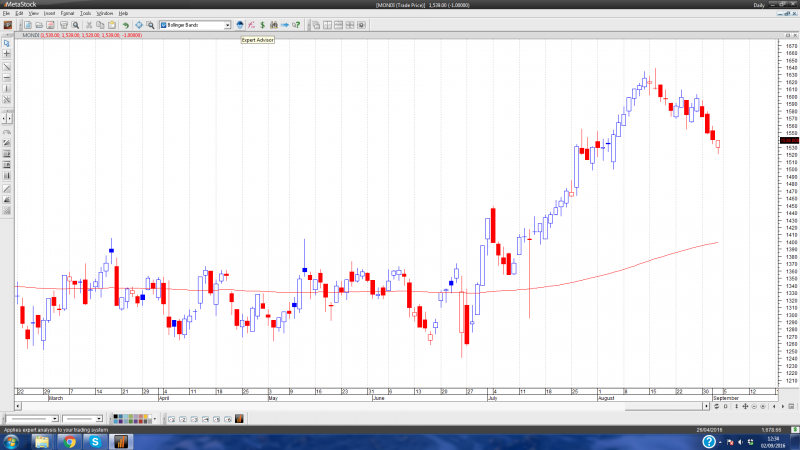Click the Undo arrow icon
The image size is (800, 450).
click(x=125, y=24)
